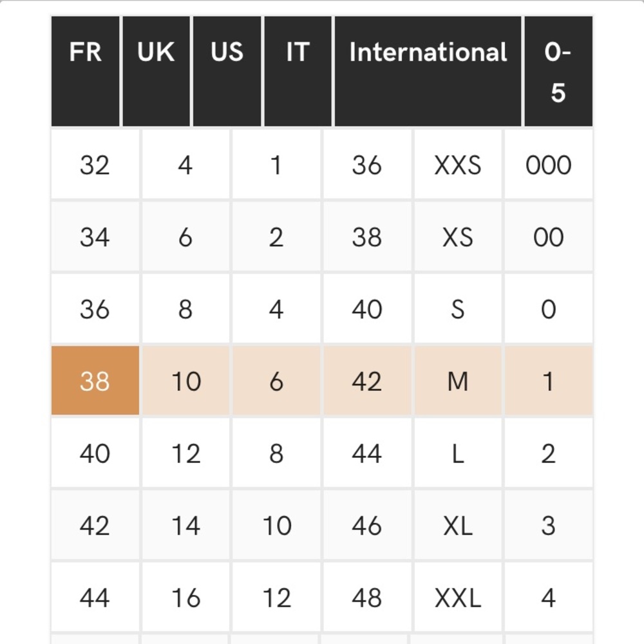The image size is (644, 644).
Task: Click the UK size 16 cell
Action: pyautogui.click(x=186, y=597)
